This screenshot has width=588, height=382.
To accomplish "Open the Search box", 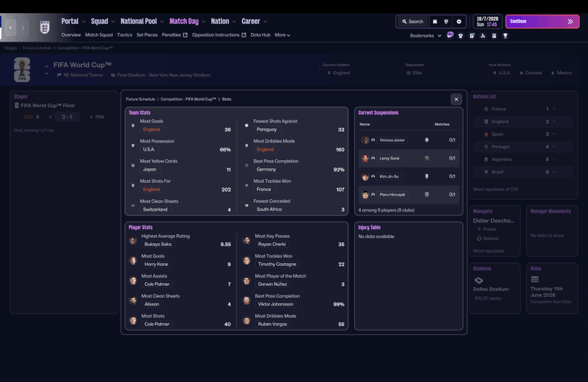I will [x=412, y=21].
